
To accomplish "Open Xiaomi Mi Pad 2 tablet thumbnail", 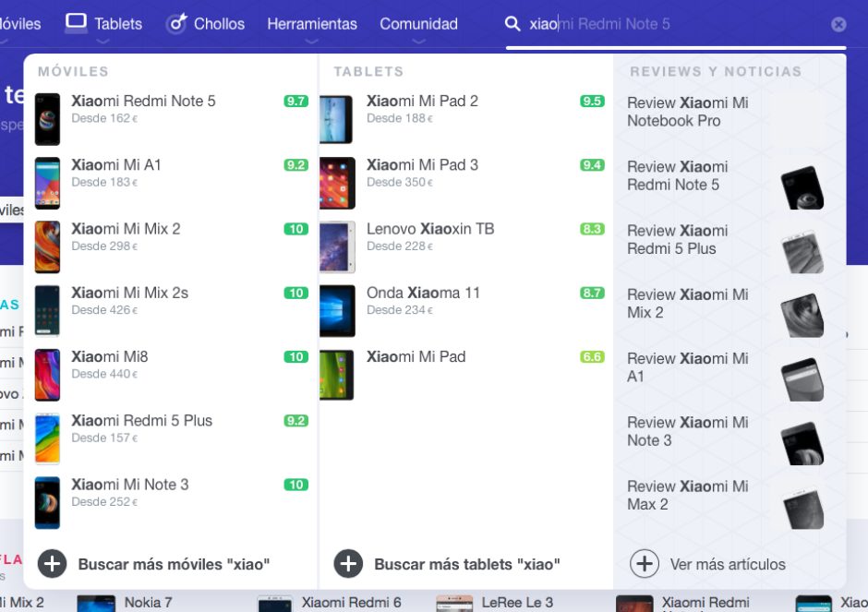I will pos(336,119).
